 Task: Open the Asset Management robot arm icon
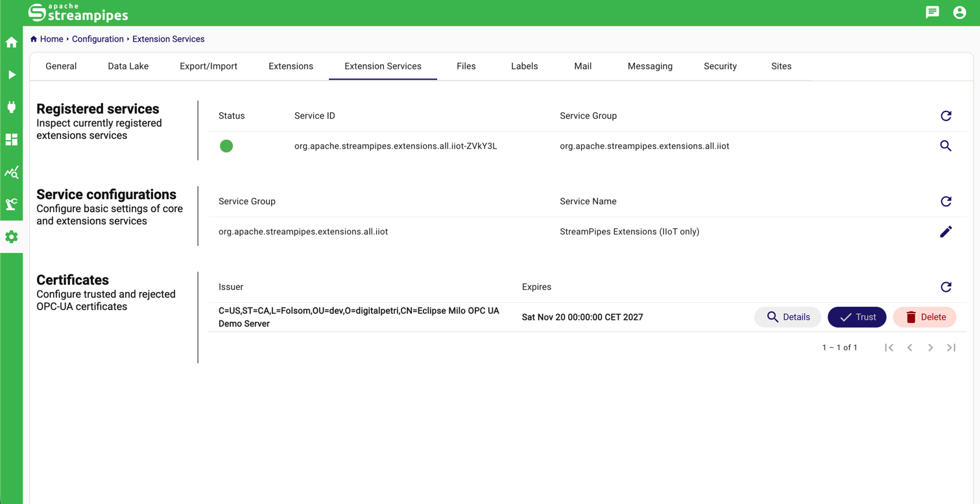(x=12, y=205)
